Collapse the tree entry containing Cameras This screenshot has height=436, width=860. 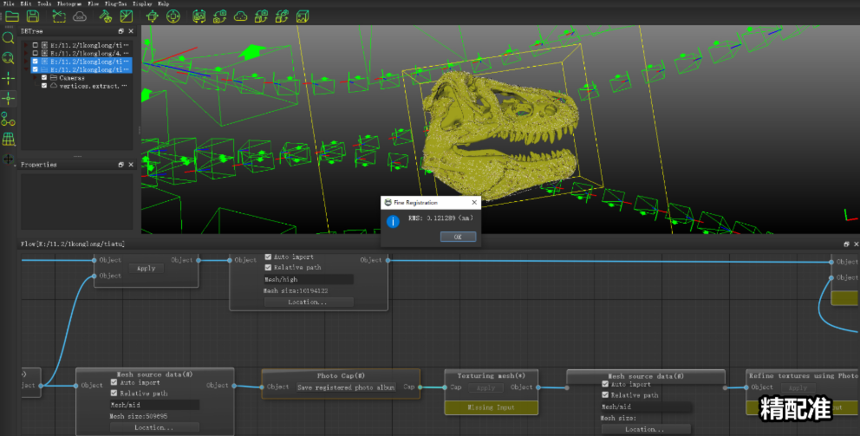click(x=26, y=70)
